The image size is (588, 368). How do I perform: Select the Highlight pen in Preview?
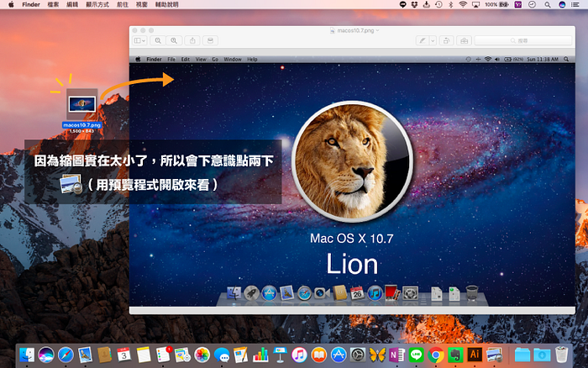point(423,40)
